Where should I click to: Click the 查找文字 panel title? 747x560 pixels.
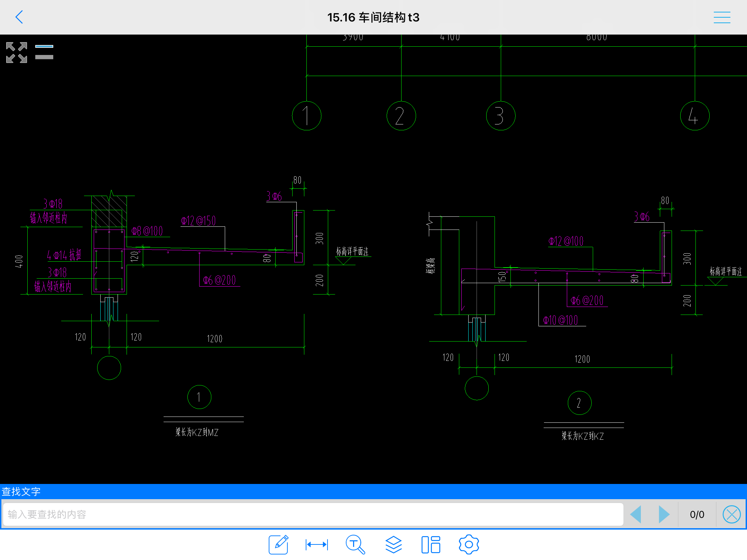click(21, 492)
